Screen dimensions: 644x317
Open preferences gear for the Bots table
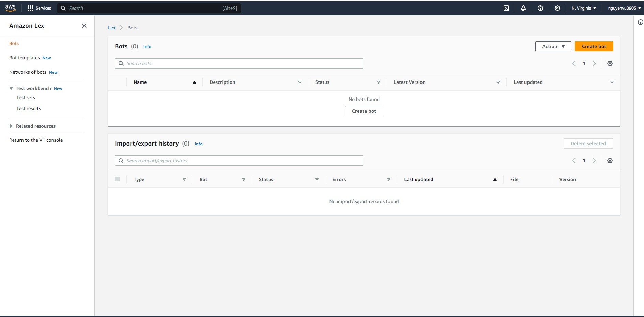(x=610, y=63)
